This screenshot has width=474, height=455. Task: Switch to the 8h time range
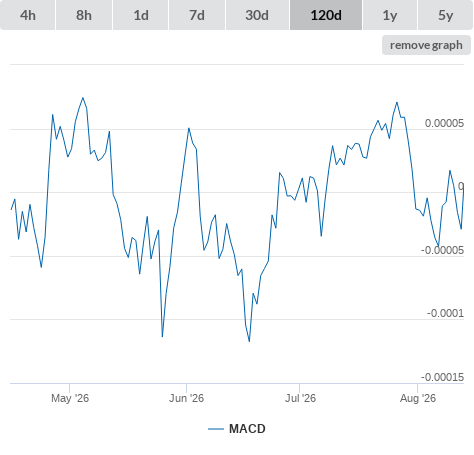click(x=84, y=15)
